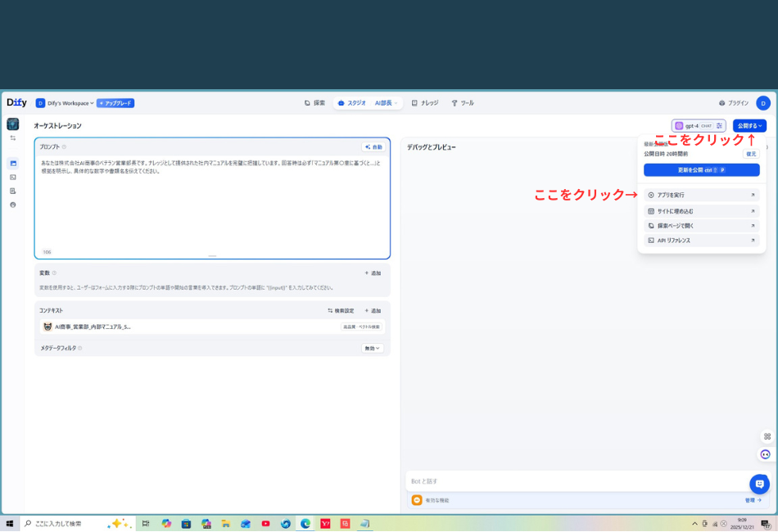The height and width of the screenshot is (532, 778).
Task: Click the blue 更新を公開 button
Action: click(x=701, y=170)
